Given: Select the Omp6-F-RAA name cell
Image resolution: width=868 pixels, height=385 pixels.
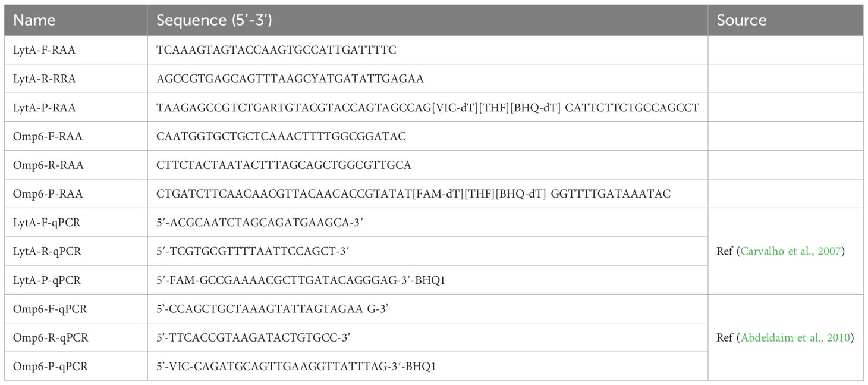Looking at the screenshot, I should click(47, 136).
